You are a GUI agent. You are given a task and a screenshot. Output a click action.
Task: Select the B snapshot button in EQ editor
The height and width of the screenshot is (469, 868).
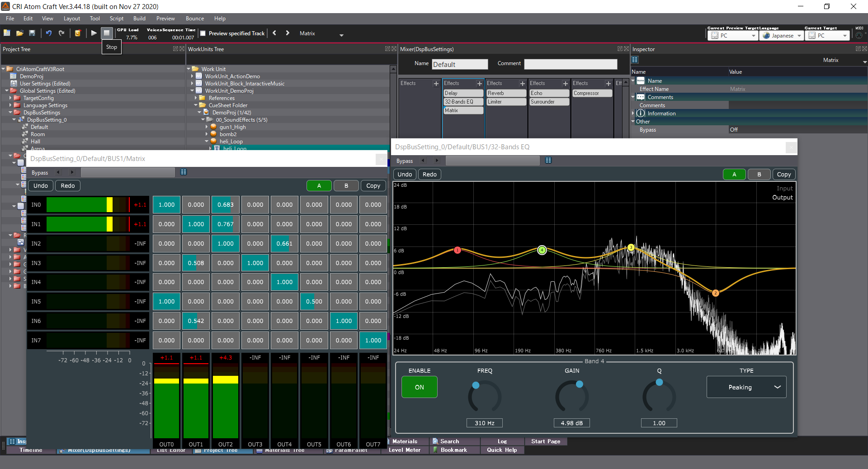coord(759,174)
